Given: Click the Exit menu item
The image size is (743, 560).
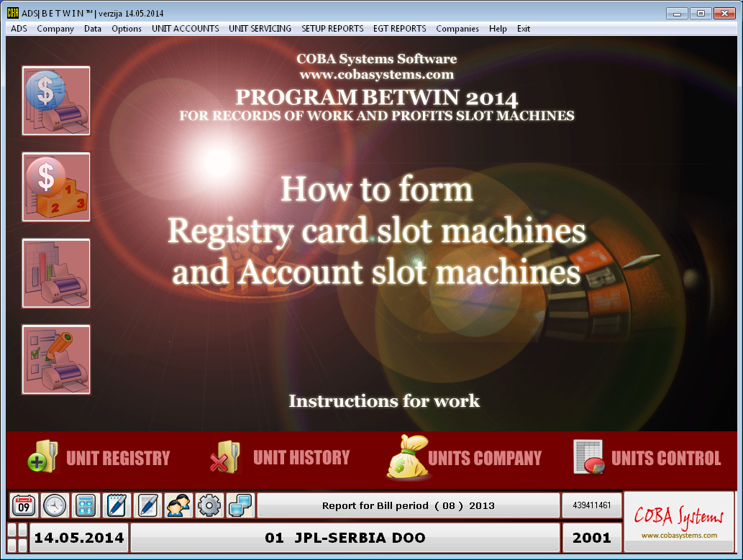Looking at the screenshot, I should pos(524,29).
